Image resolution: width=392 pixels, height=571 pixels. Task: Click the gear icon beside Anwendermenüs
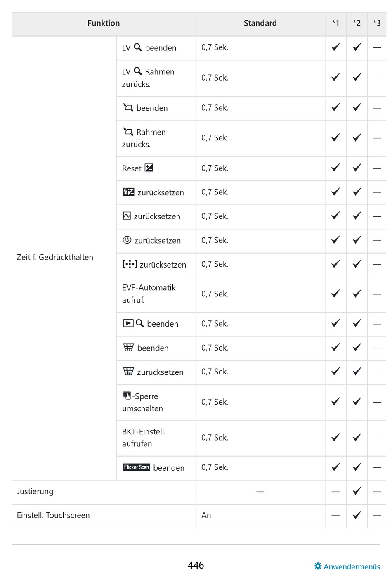pos(318,566)
